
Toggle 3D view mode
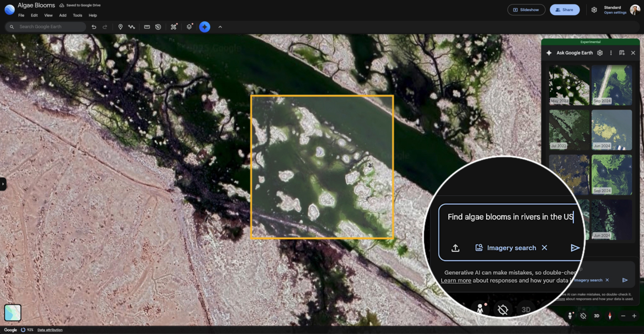596,316
